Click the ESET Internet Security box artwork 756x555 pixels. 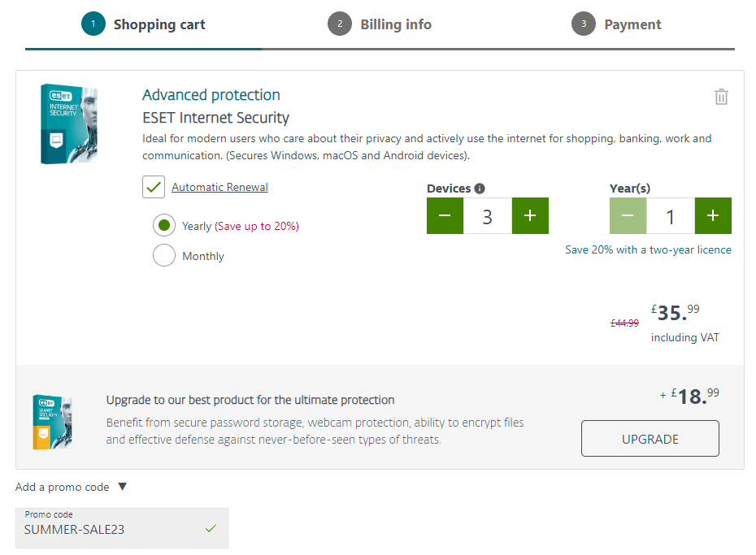coord(68,123)
